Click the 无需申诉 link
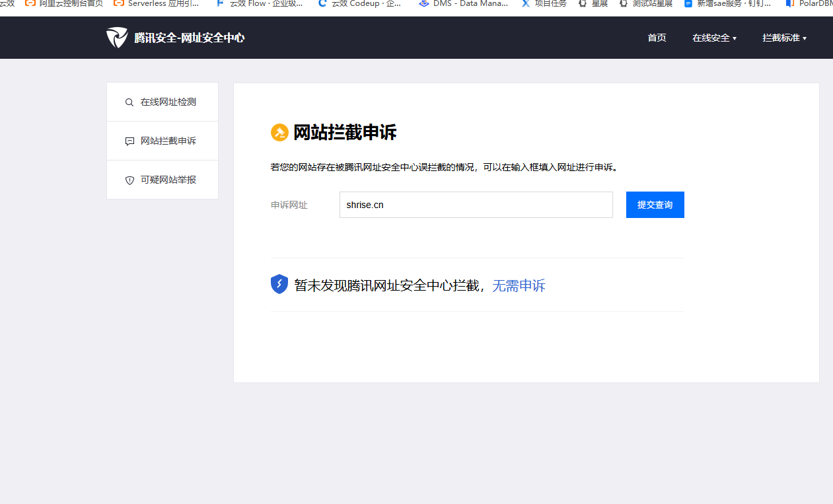 (x=519, y=285)
